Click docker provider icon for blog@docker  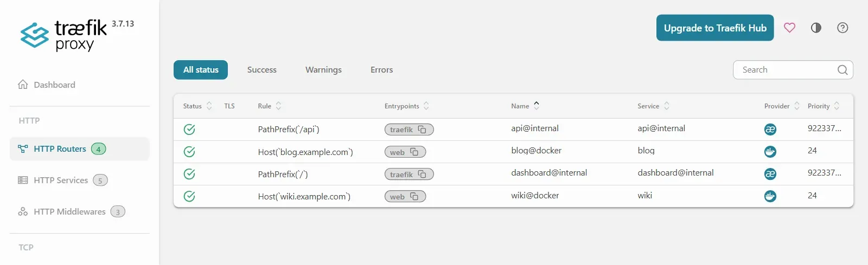click(x=770, y=152)
